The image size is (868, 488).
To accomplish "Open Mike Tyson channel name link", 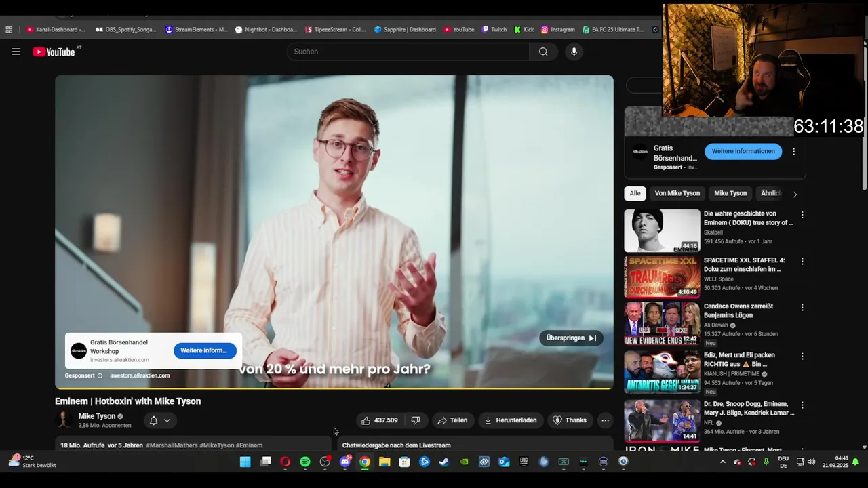I will pos(97,416).
